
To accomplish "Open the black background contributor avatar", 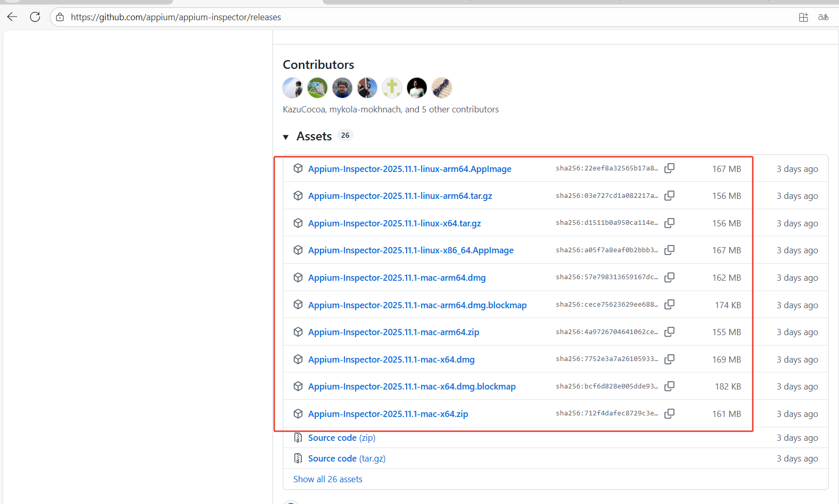I will [417, 88].
